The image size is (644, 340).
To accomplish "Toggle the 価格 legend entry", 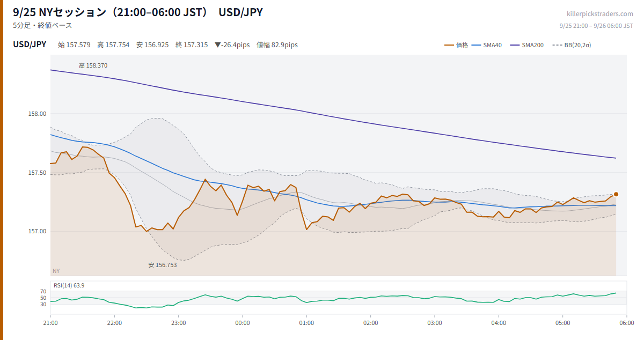I will click(456, 45).
